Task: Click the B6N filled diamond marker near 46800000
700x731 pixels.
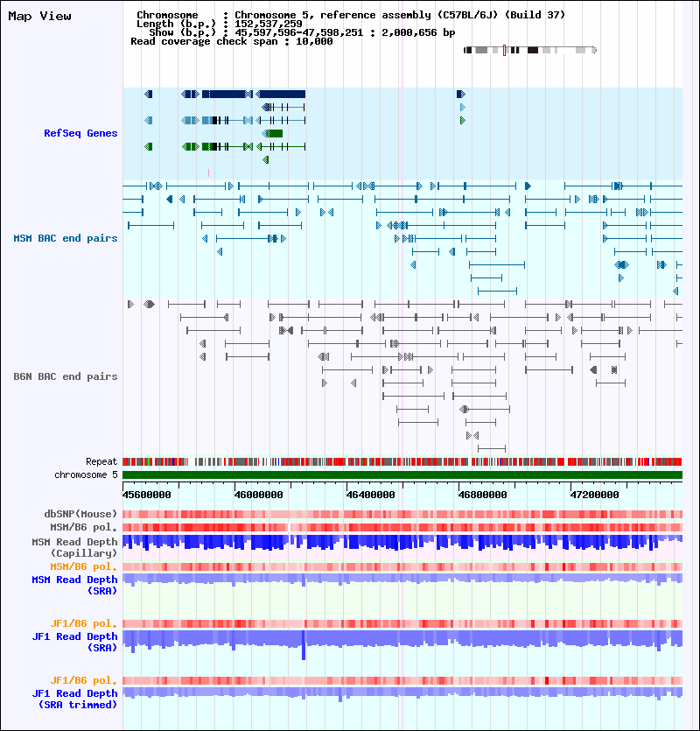Action: (x=464, y=410)
